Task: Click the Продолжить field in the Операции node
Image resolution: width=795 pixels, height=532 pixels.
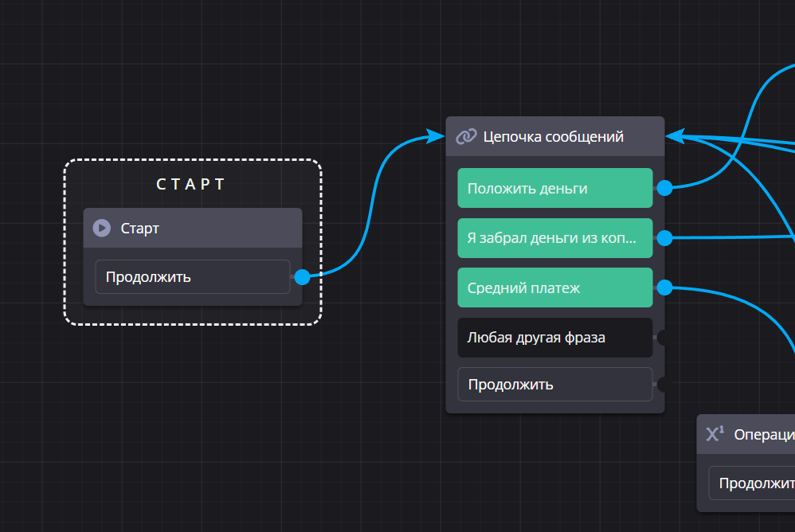Action: click(x=753, y=483)
